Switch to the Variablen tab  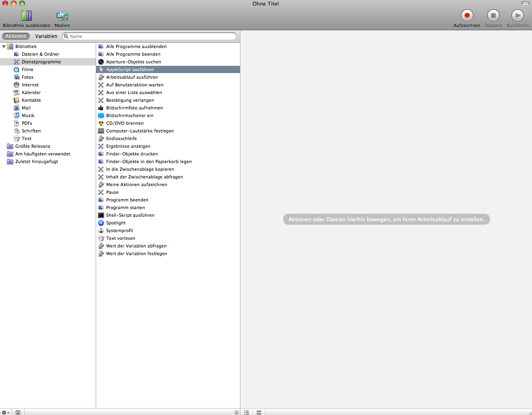[46, 36]
